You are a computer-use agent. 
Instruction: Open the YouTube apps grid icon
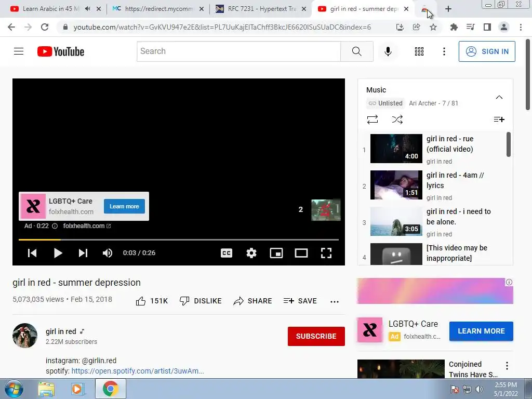point(419,51)
